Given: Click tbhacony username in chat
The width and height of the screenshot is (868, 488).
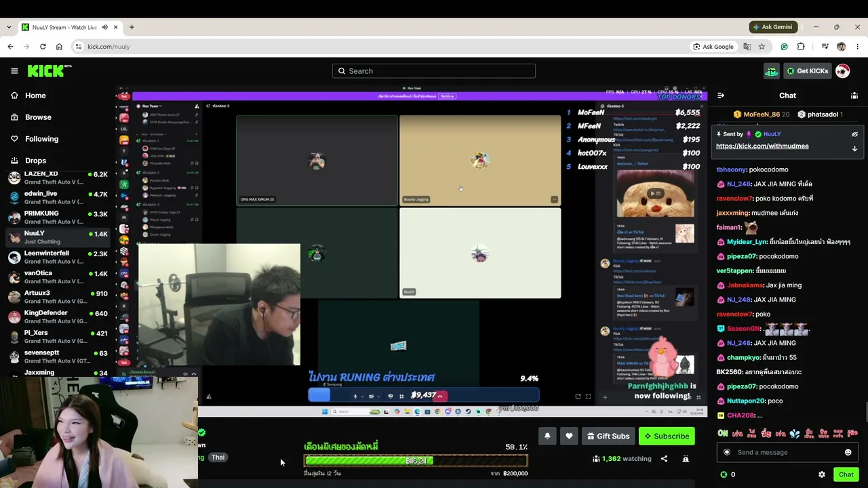Looking at the screenshot, I should point(731,169).
